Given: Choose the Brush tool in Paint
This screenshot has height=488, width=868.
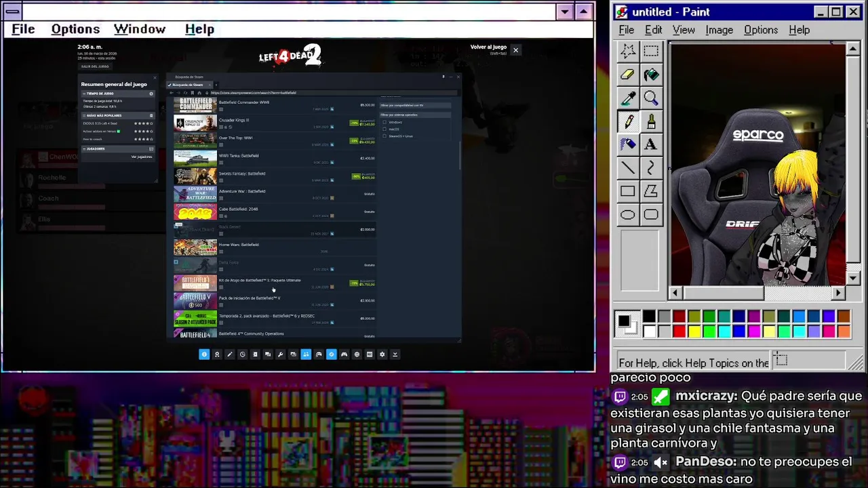Looking at the screenshot, I should pyautogui.click(x=651, y=121).
